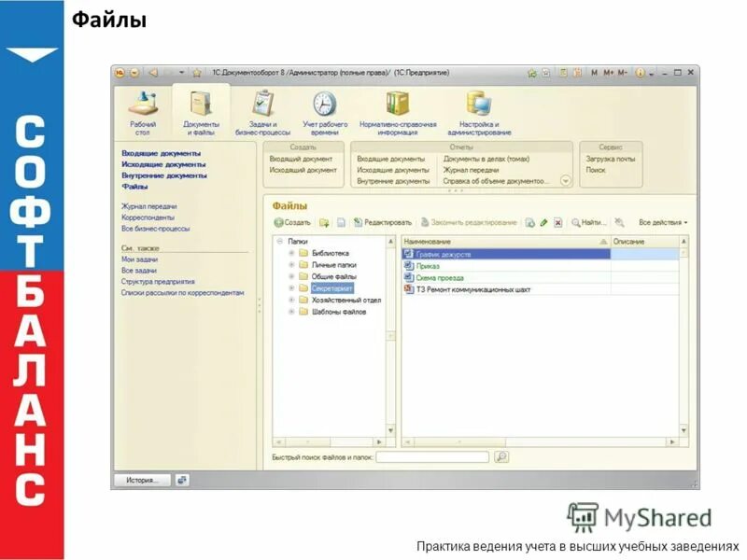Expand the Шаблоны файлов folder
747x560 pixels.
point(291,312)
